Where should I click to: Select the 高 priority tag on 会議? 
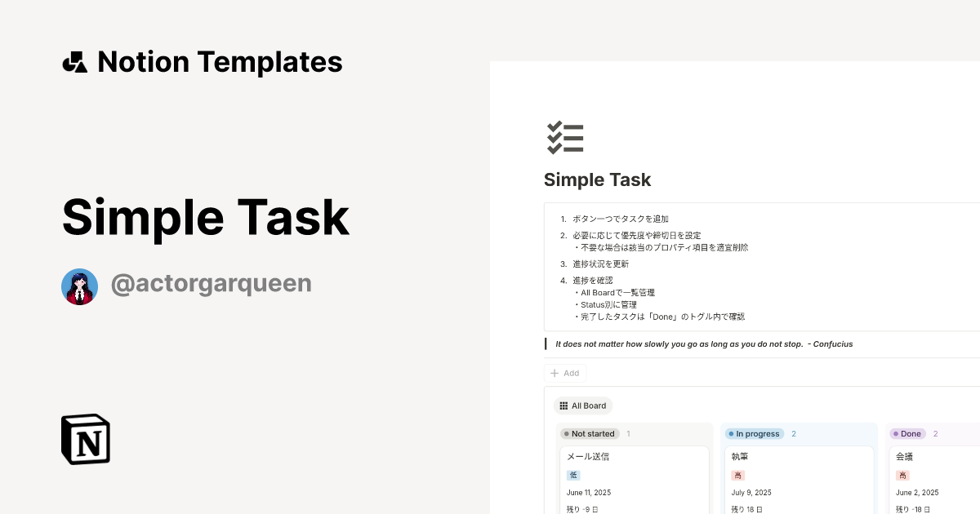[x=903, y=475]
